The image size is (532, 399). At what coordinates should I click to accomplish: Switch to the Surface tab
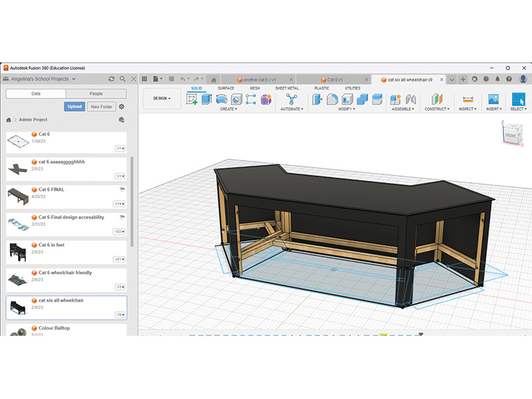point(225,88)
